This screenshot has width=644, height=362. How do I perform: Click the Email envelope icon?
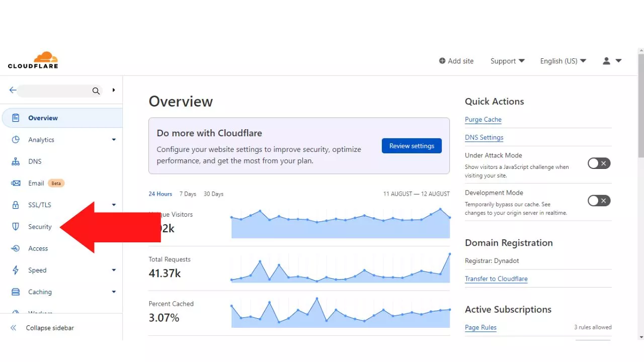tap(16, 183)
